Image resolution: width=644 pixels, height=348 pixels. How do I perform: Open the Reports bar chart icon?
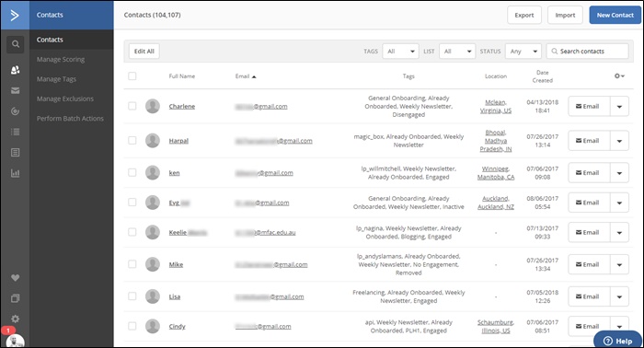(x=16, y=173)
